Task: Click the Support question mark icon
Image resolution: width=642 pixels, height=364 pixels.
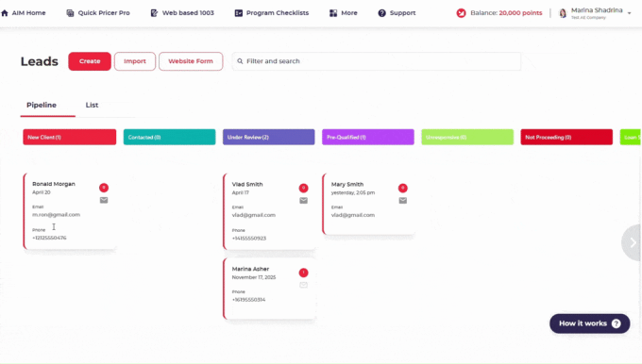Action: pos(381,13)
